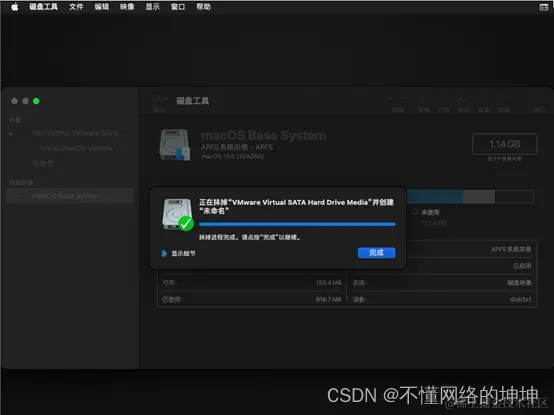Open the Apple menu
This screenshot has width=554, height=415.
[15, 7]
